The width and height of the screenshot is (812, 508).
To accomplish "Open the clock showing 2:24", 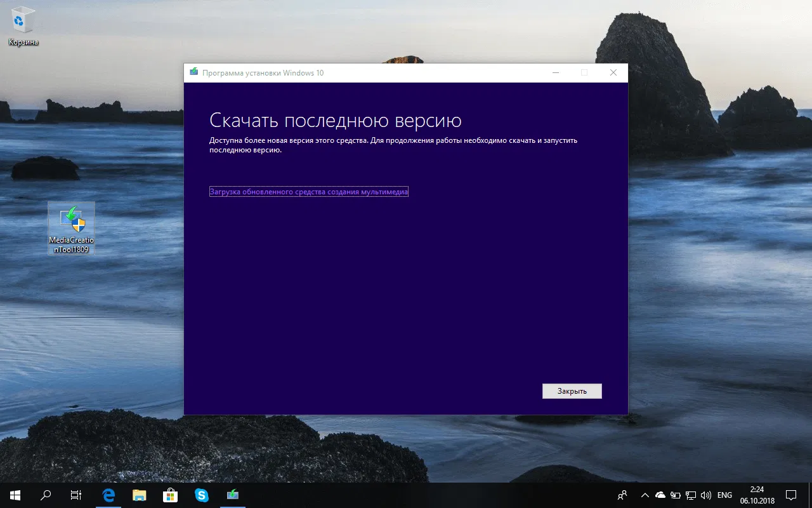I will click(757, 495).
